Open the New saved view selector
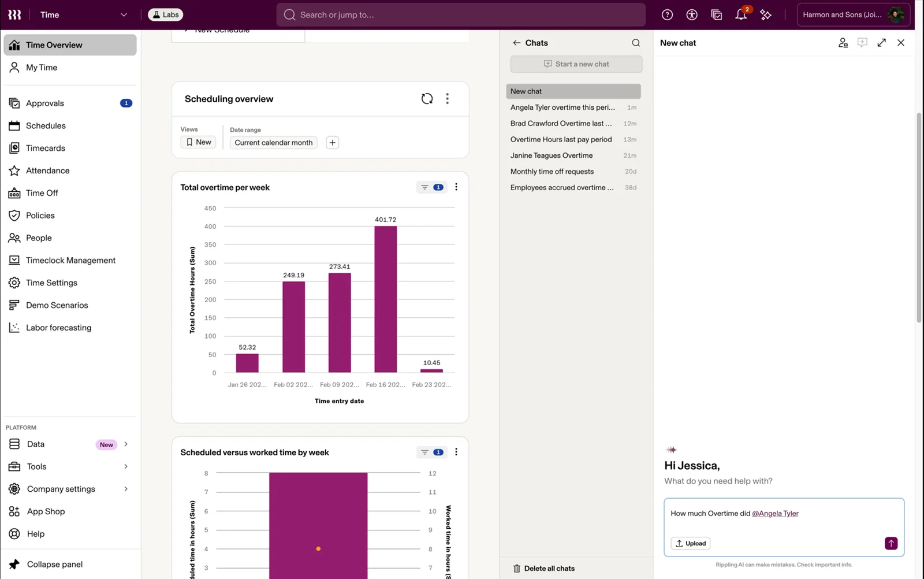Image resolution: width=924 pixels, height=579 pixels. [198, 142]
